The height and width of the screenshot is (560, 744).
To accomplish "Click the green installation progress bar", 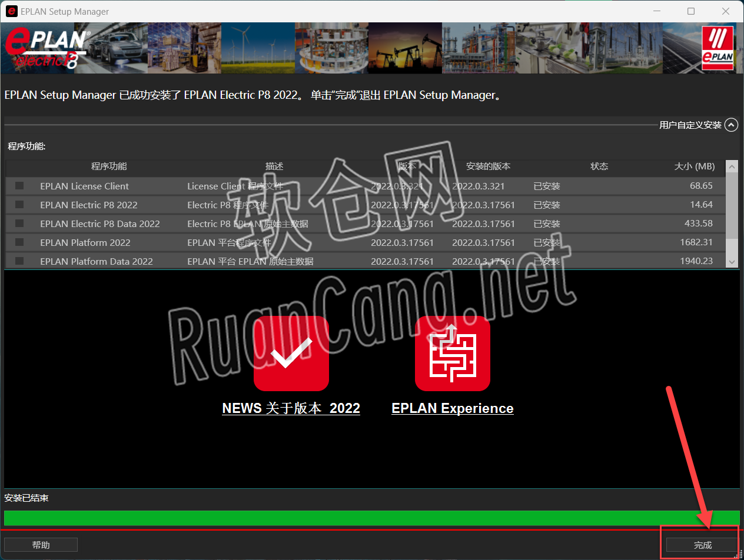I will 371,518.
